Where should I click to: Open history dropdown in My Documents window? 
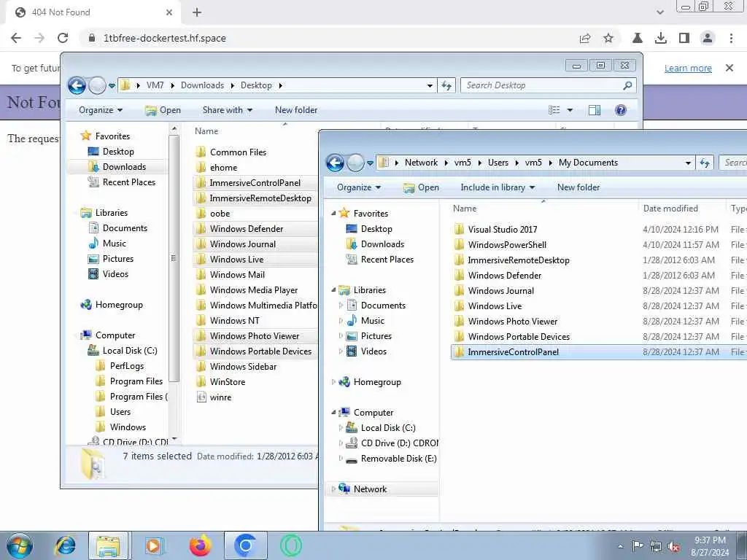pyautogui.click(x=370, y=163)
